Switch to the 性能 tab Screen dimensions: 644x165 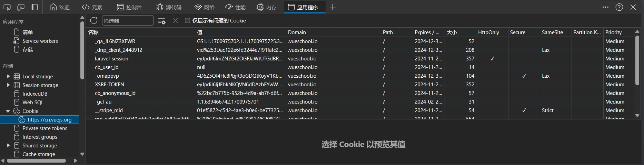[x=235, y=7]
